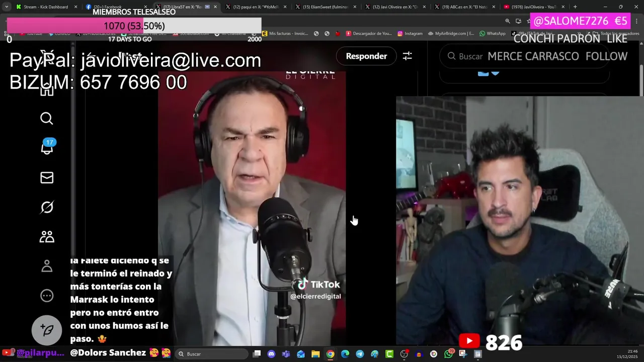This screenshot has width=644, height=362.
Task: Open reply filter settings icon beside Responder
Action: coord(407,56)
